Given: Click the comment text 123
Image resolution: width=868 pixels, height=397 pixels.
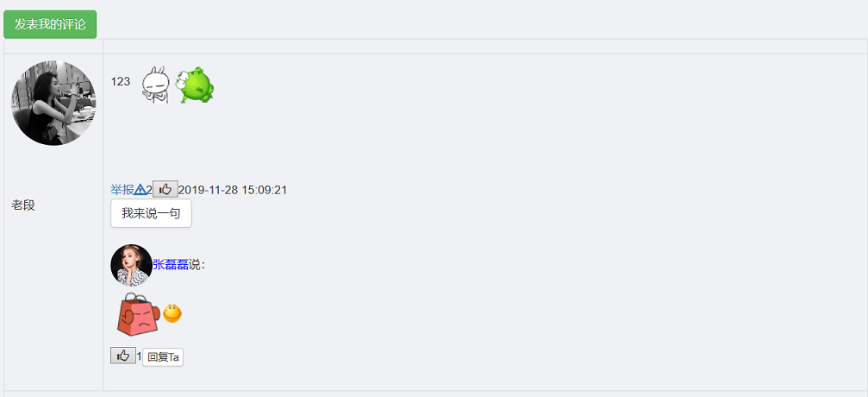Looking at the screenshot, I should pyautogui.click(x=121, y=81).
